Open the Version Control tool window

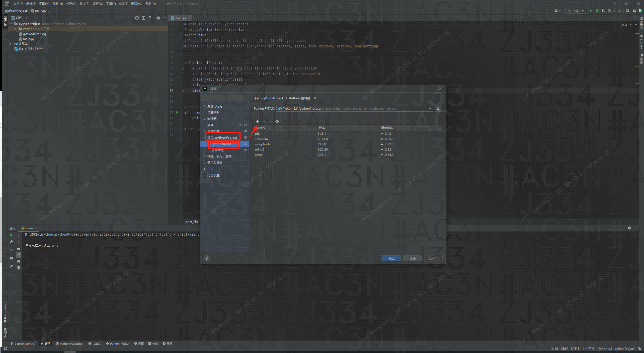pyautogui.click(x=23, y=344)
